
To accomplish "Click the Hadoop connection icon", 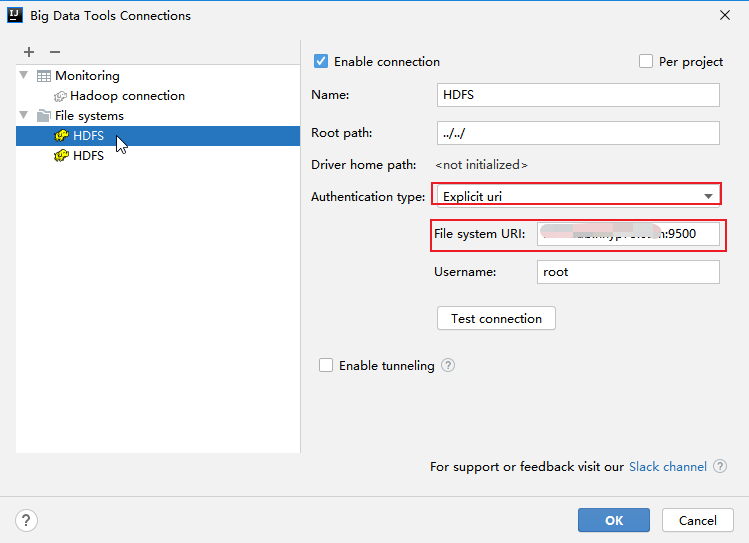I will 60,96.
